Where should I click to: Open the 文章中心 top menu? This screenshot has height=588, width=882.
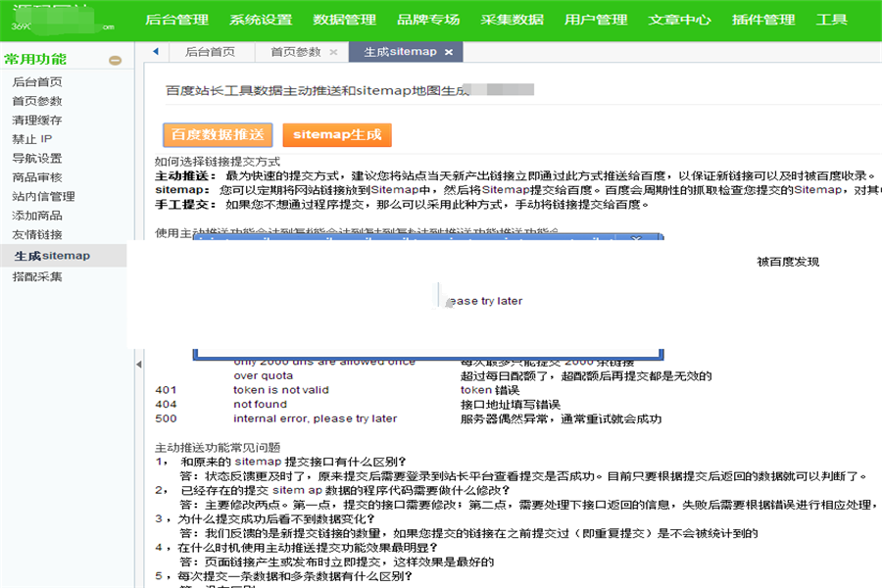coord(679,20)
